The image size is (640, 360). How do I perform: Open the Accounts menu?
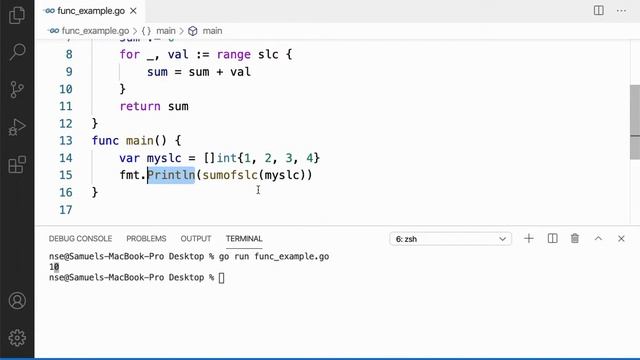(17, 301)
